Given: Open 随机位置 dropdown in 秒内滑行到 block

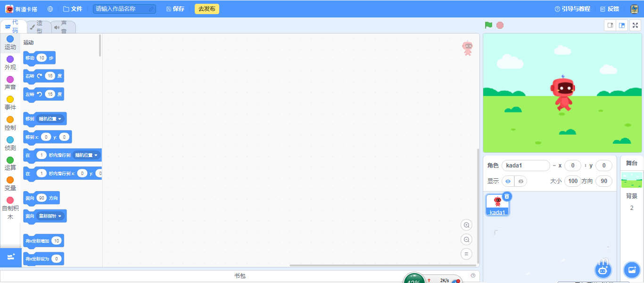Looking at the screenshot, I should [x=87, y=155].
